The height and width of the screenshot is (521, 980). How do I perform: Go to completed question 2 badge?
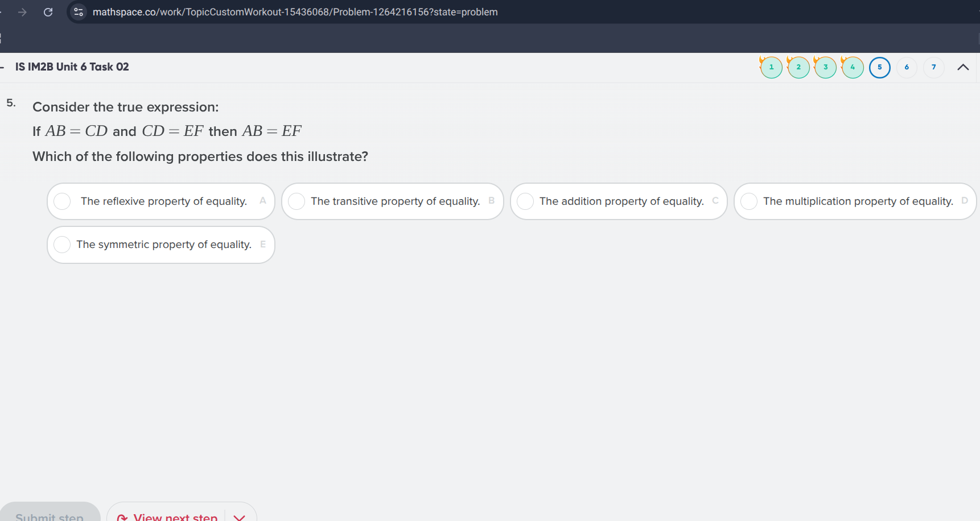[x=798, y=67]
